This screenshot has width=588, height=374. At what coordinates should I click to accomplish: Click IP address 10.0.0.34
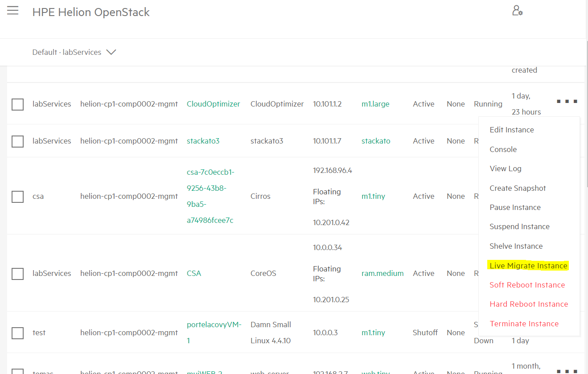(x=328, y=247)
